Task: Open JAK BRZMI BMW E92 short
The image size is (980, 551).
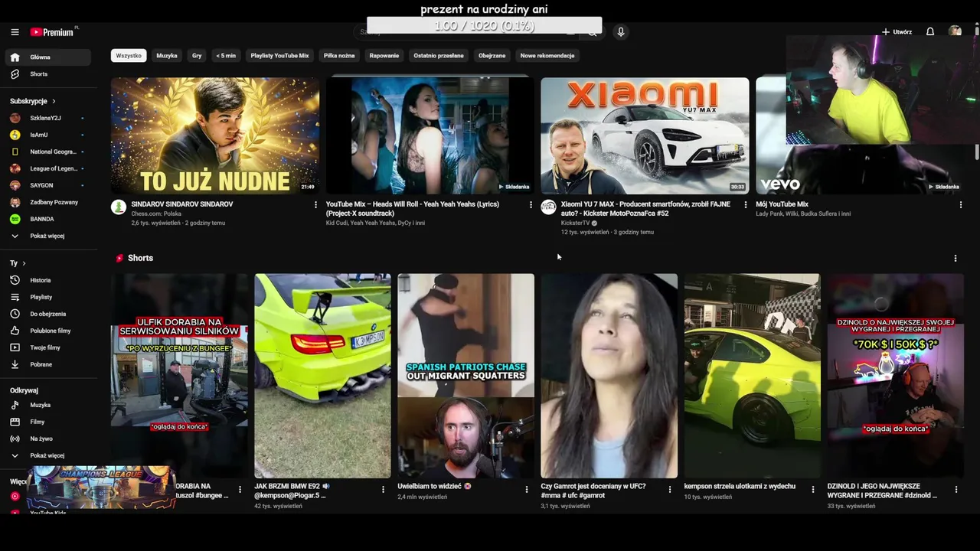Action: click(x=322, y=376)
